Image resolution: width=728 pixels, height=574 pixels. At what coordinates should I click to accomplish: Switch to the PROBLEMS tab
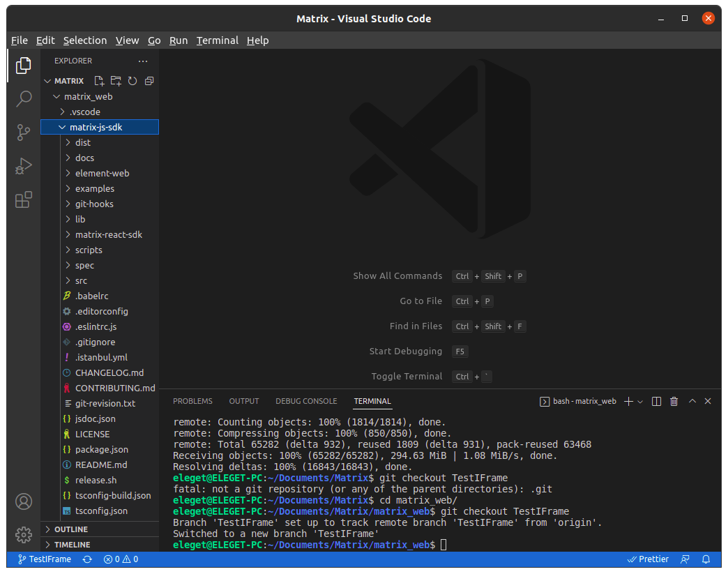(x=192, y=401)
